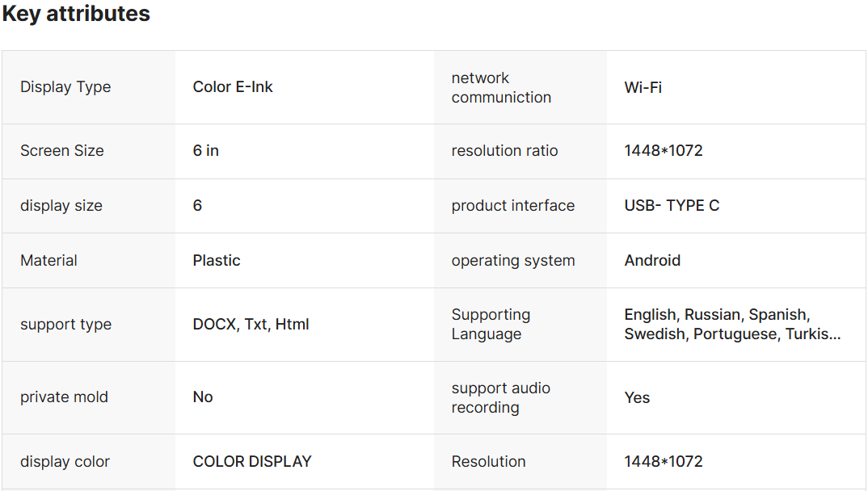Click the product interface label
Viewport: 868px width, 491px height.
click(512, 205)
